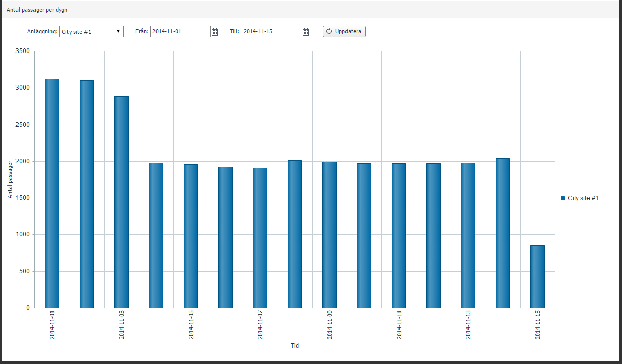
Task: Select the bar for 2014-11-11
Action: (x=399, y=236)
